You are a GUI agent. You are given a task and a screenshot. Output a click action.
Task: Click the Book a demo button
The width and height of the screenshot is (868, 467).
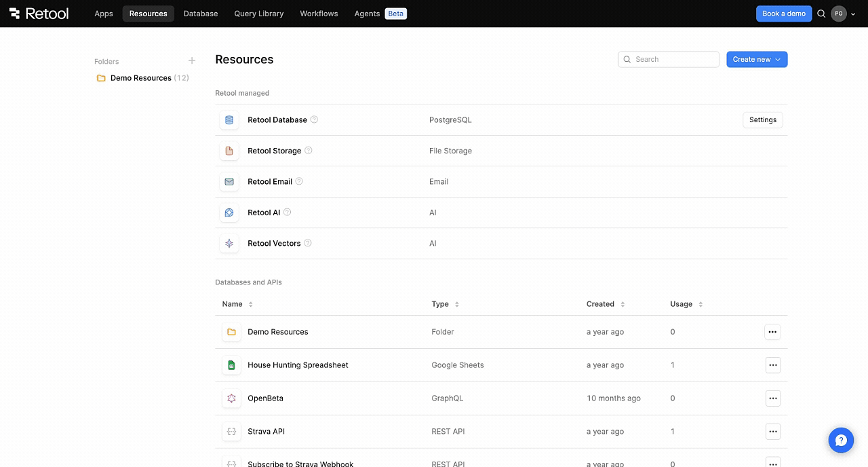pos(783,14)
